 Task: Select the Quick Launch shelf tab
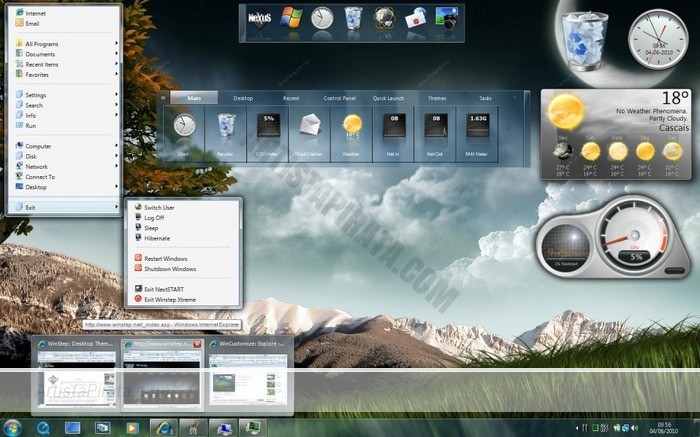pos(388,98)
